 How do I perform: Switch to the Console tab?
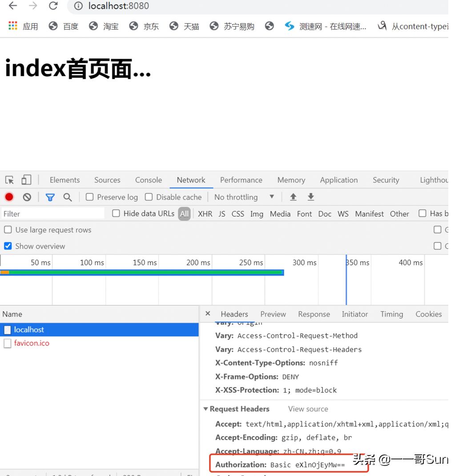tap(149, 180)
